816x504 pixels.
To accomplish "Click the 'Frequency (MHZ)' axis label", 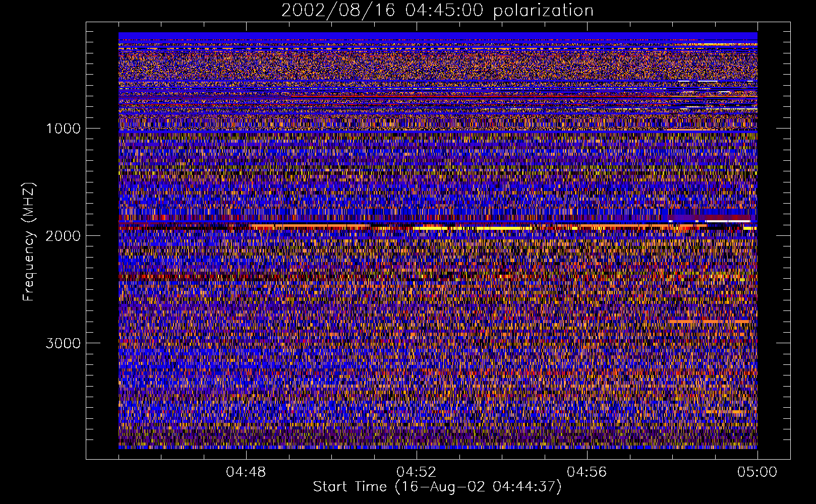I will pos(29,242).
